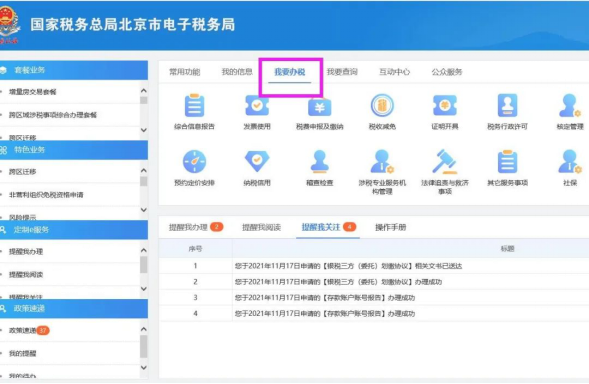Image resolution: width=589 pixels, height=384 pixels.
Task: Click the 特色业务 header icon
Action: 3,150
